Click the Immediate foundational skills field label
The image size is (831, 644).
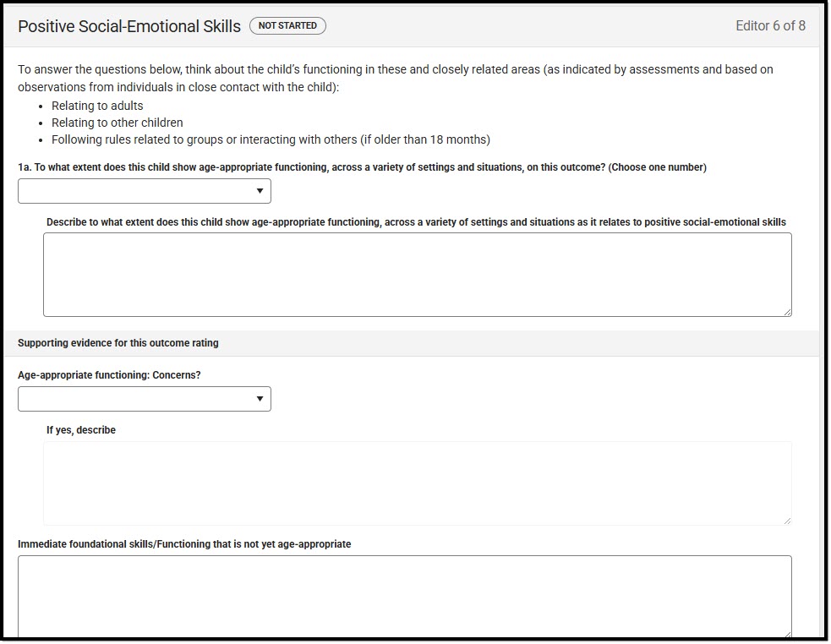point(184,544)
